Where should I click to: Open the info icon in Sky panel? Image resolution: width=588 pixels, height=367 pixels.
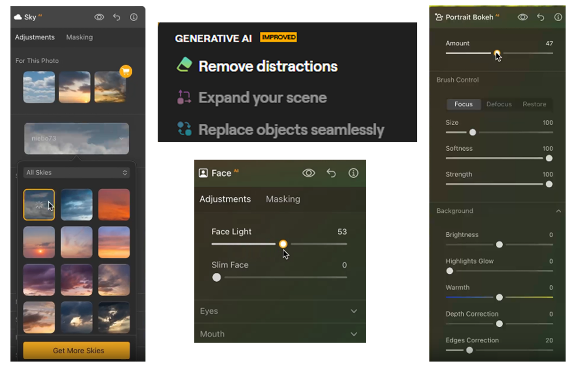tap(134, 17)
